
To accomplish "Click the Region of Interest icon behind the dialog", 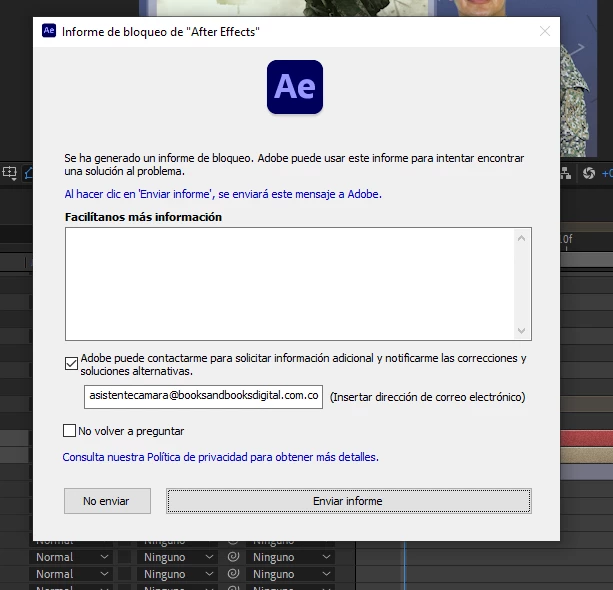I will pyautogui.click(x=9, y=172).
